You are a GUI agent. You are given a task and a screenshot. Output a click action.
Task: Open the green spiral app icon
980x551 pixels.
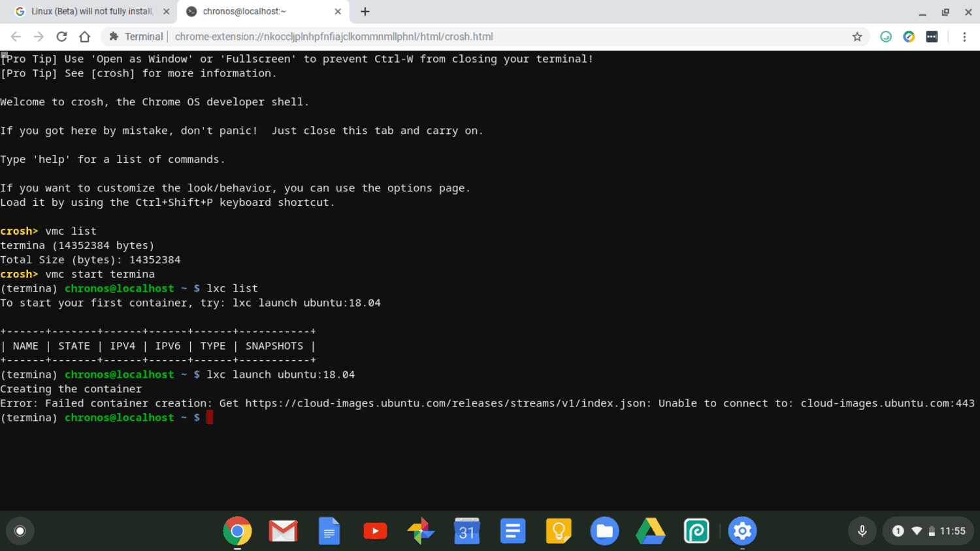(696, 531)
